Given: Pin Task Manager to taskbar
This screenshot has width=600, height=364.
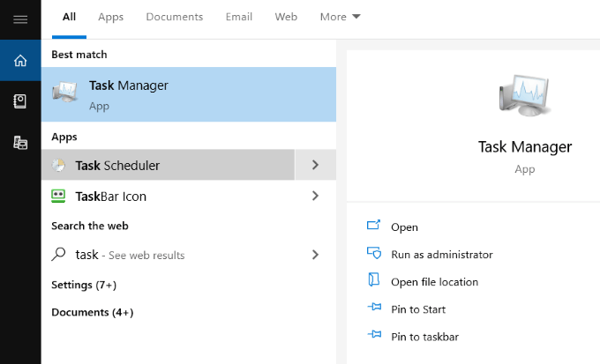Looking at the screenshot, I should pos(424,337).
